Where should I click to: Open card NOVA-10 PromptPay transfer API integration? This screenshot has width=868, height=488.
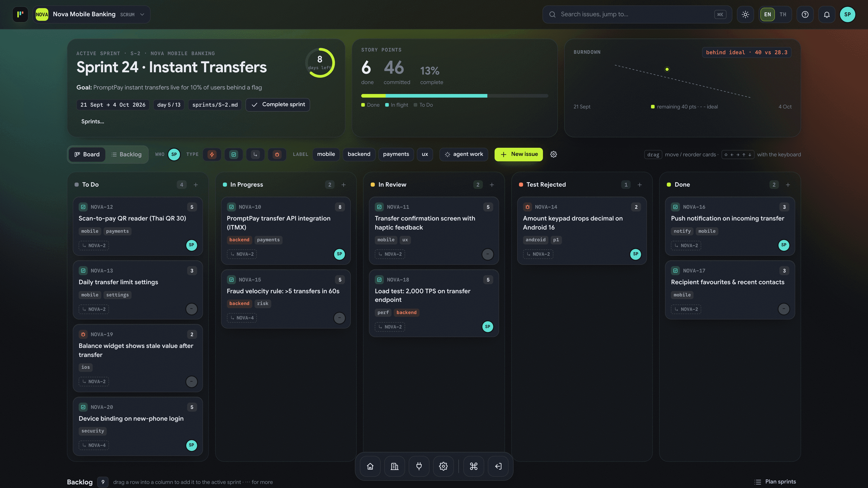pos(286,231)
